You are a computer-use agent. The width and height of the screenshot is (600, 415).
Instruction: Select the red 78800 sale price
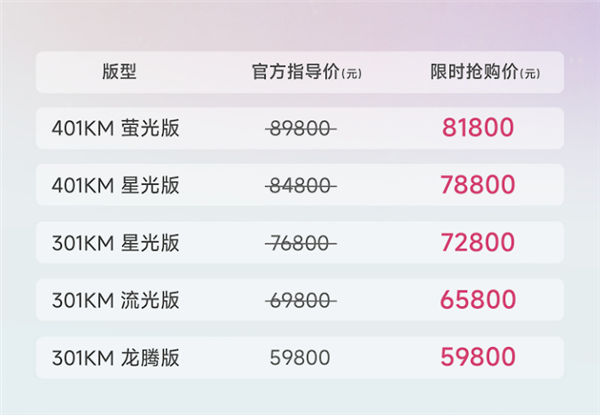point(478,185)
